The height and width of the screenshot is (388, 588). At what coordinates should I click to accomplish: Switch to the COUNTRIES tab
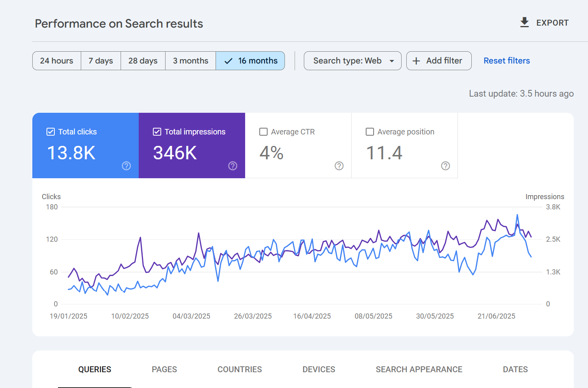[x=240, y=369]
